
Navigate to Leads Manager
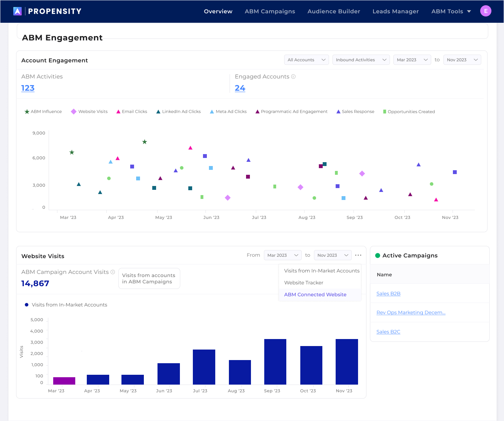(395, 12)
